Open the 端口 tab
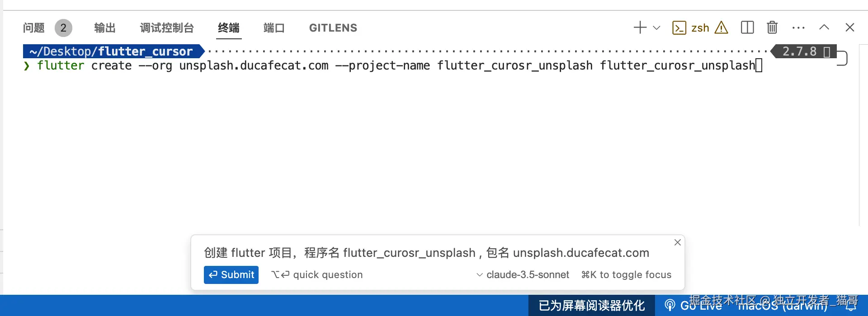Image resolution: width=868 pixels, height=316 pixels. [274, 28]
